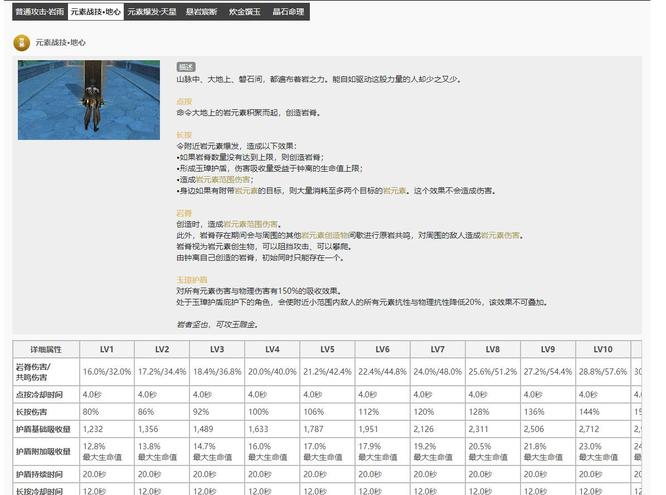Click the 长按冷却时间 row label
The height and width of the screenshot is (495, 666).
click(x=46, y=490)
